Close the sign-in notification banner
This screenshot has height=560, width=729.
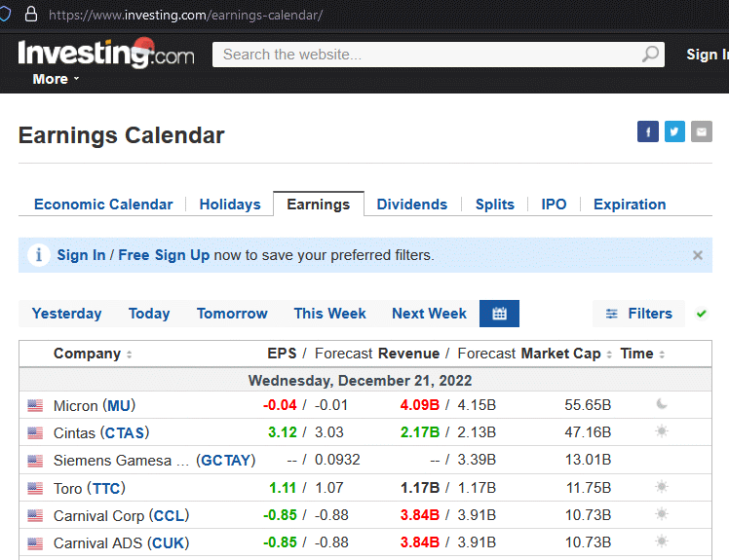[698, 255]
